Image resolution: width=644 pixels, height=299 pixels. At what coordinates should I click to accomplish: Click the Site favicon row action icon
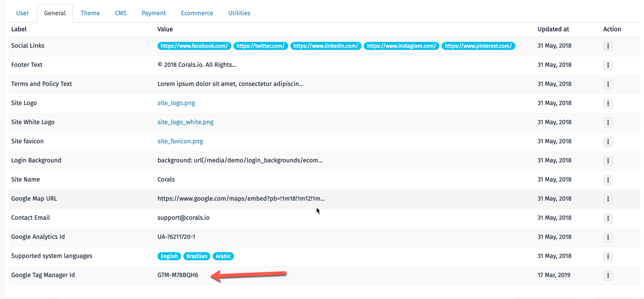[608, 141]
